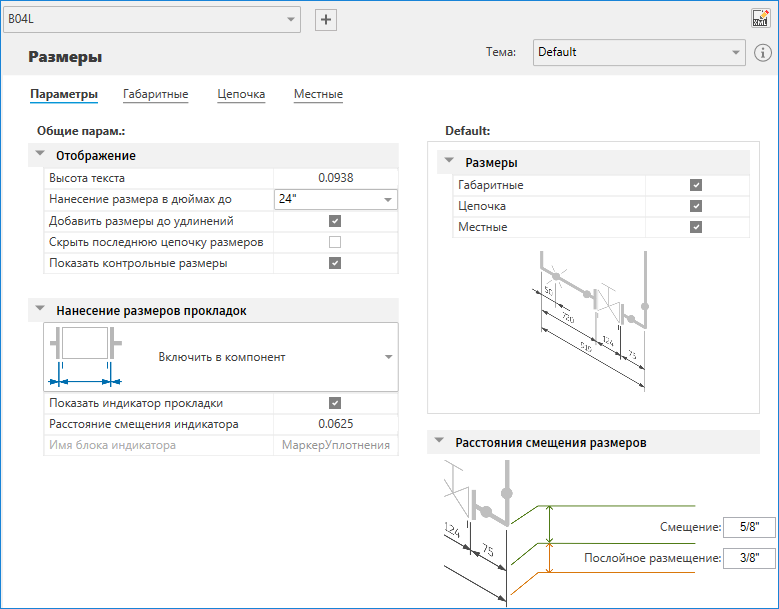779x609 pixels.
Task: Switch to the Параметры tab
Action: [64, 94]
